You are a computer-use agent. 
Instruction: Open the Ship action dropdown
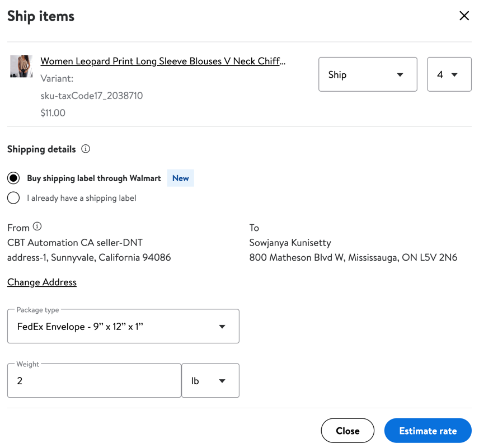pyautogui.click(x=368, y=74)
